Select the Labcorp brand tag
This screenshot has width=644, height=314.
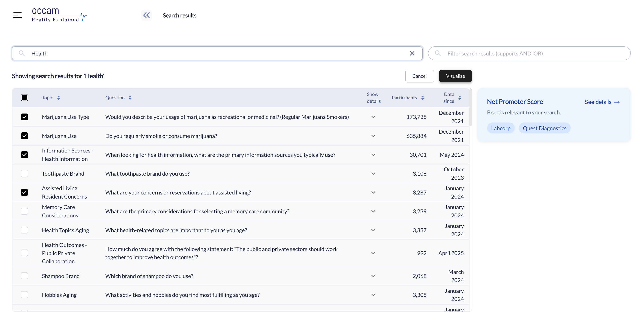[x=501, y=128]
